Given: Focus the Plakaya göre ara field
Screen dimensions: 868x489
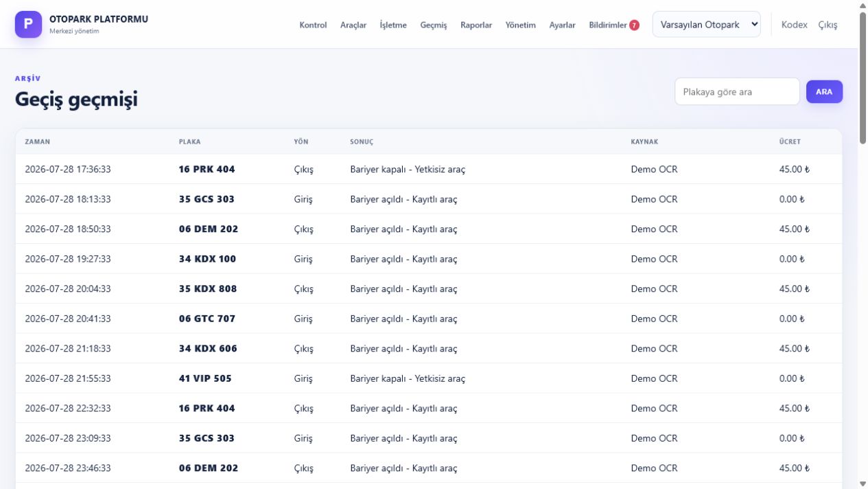Looking at the screenshot, I should click(737, 91).
